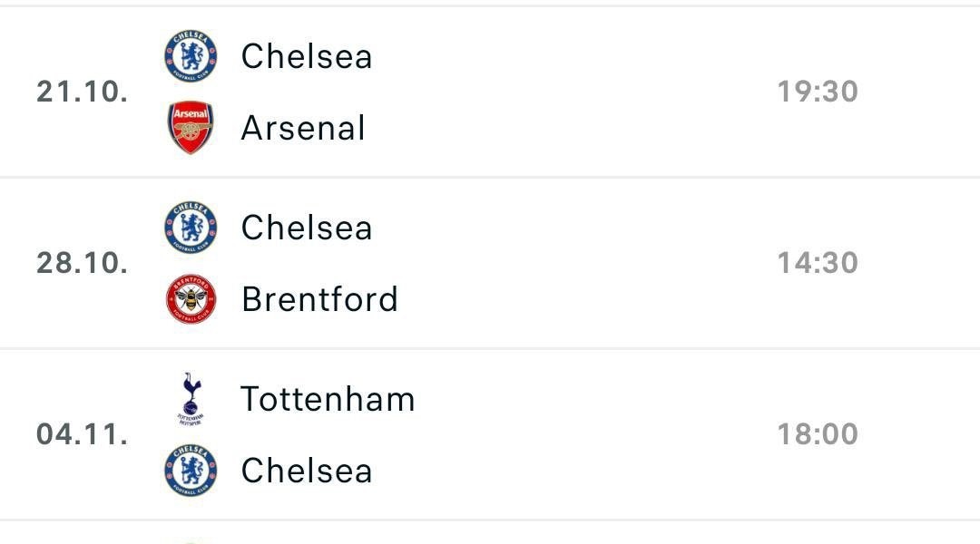980x544 pixels.
Task: Open Chelsea team name below Tottenham
Action: pyautogui.click(x=307, y=471)
